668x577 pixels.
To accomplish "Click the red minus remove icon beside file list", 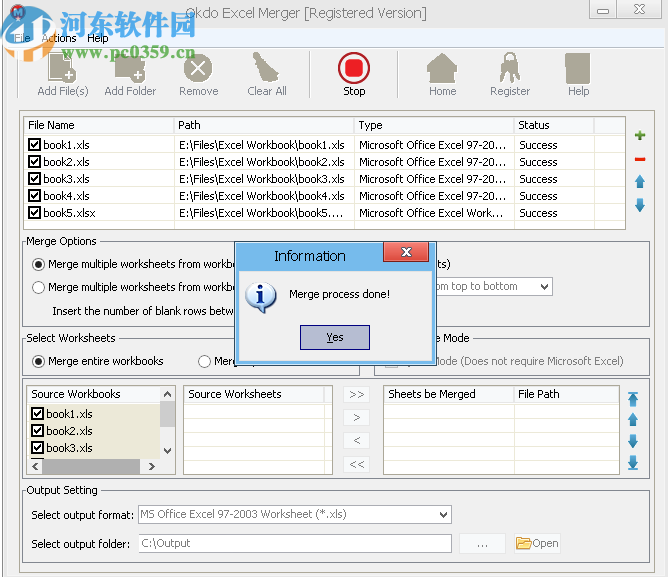I will (640, 159).
